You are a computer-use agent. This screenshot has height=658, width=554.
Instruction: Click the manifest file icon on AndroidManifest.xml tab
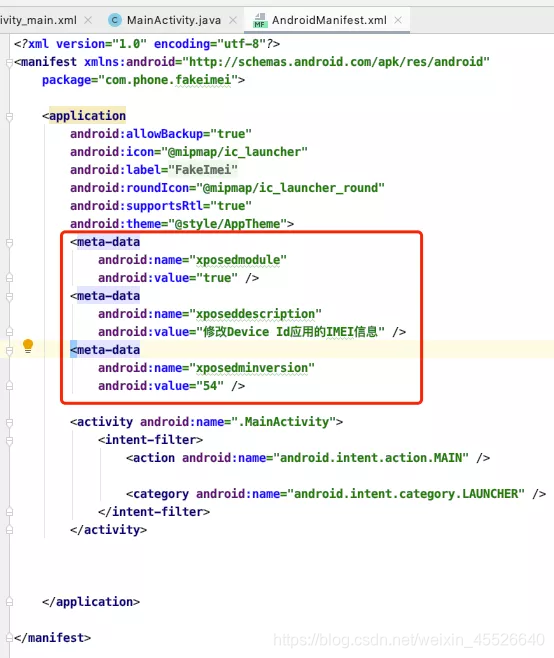260,20
